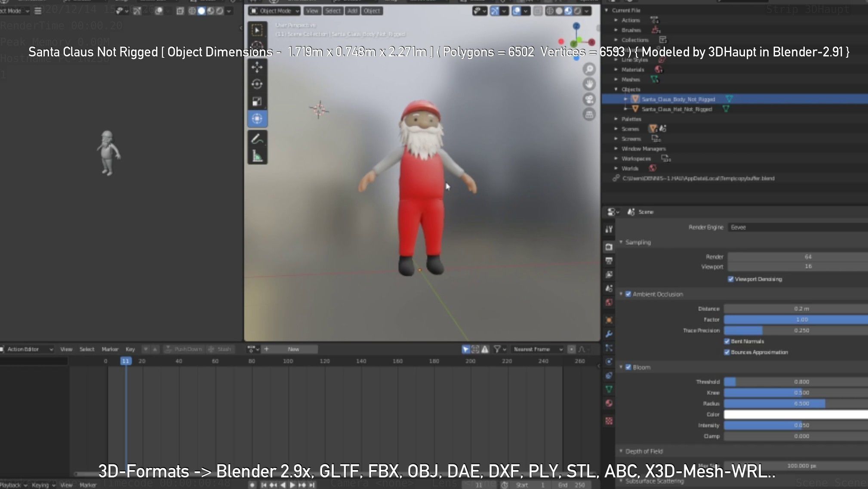Open the Select menu in 3D viewport
Screen dimensions: 868x489
point(333,11)
